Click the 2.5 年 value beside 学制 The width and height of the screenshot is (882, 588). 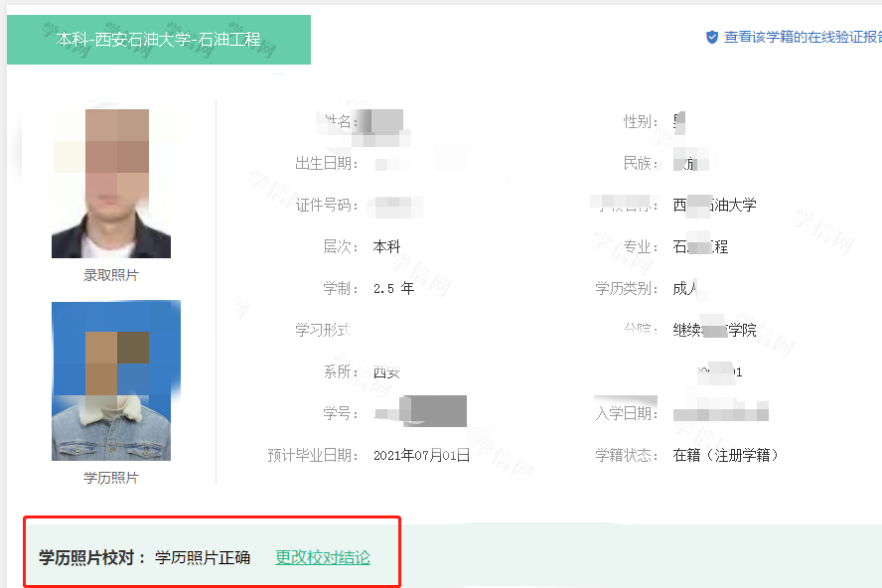point(393,289)
